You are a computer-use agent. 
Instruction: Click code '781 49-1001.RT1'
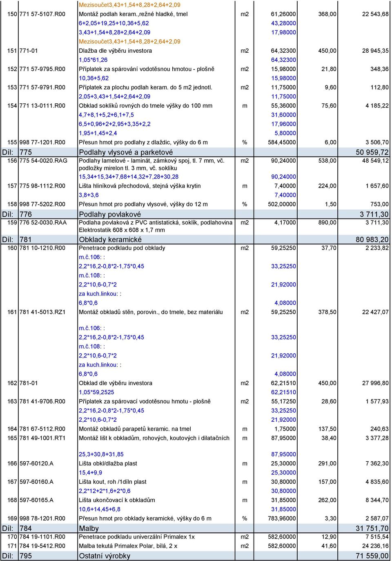click(42, 438)
